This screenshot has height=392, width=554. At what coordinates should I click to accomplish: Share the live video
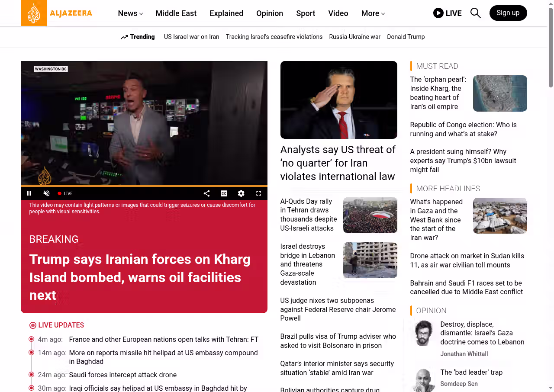[x=206, y=193]
